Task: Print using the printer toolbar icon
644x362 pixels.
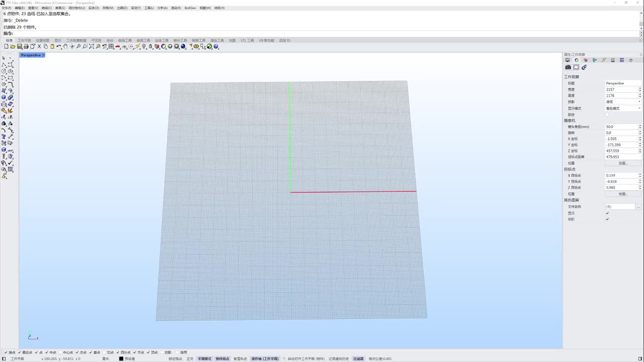Action: pos(26,46)
